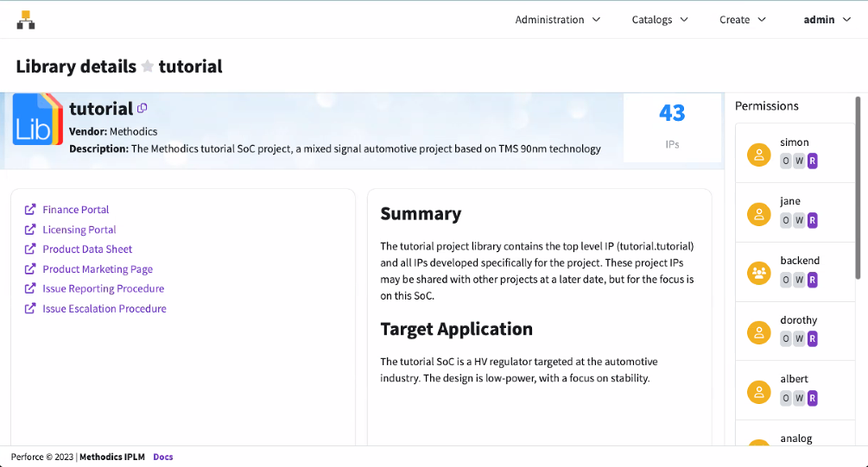The image size is (868, 467).
Task: Open the Licensing Portal link
Action: (x=79, y=230)
